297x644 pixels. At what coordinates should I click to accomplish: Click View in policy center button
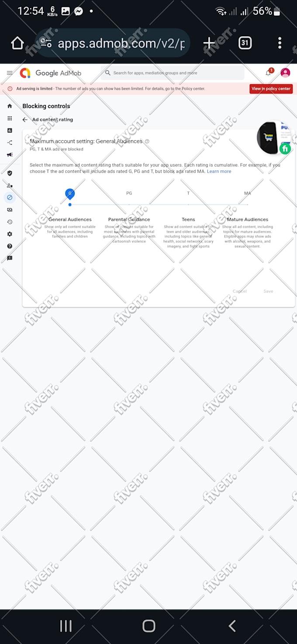tap(271, 89)
